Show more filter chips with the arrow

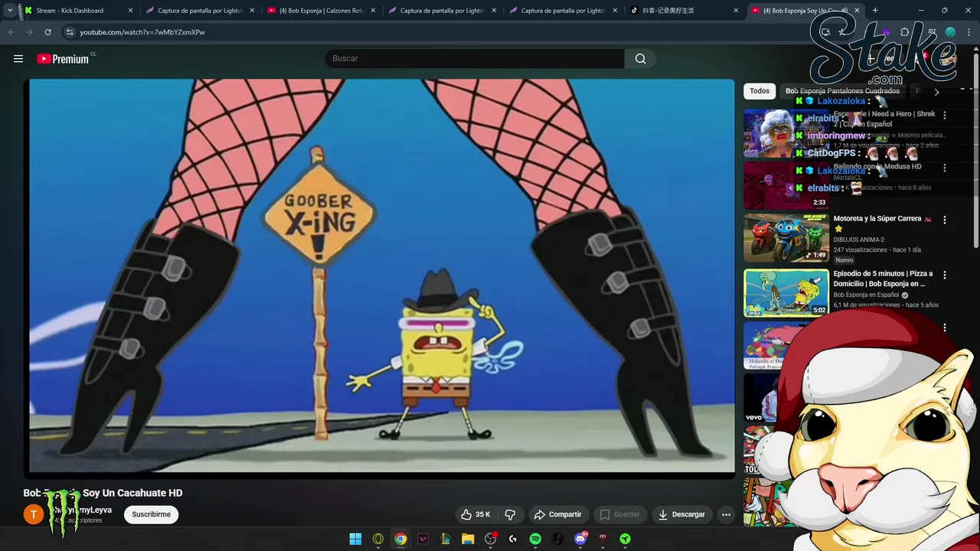(936, 92)
